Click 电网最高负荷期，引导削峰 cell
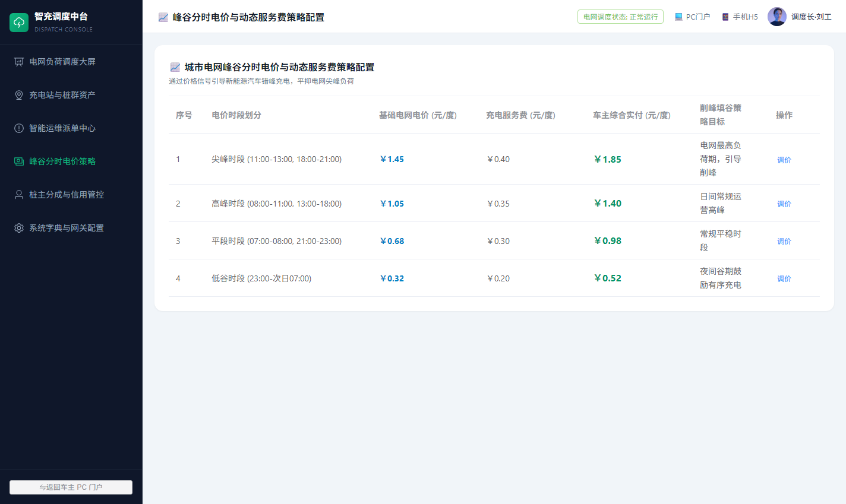The width and height of the screenshot is (846, 504). point(721,159)
